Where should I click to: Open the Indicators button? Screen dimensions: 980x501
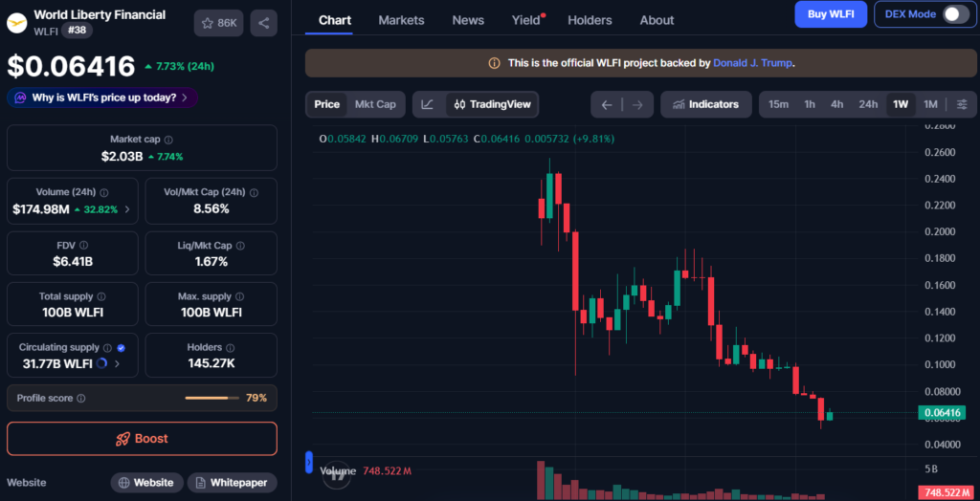706,104
